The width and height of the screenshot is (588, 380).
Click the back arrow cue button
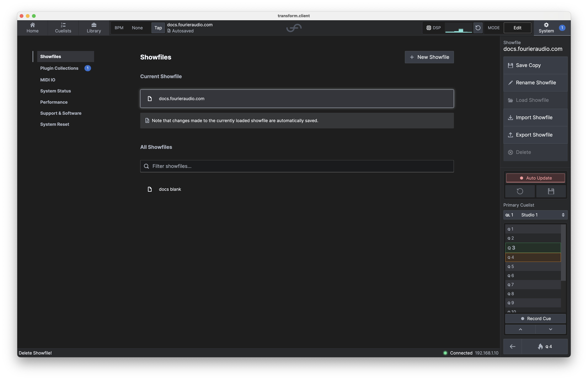513,347
